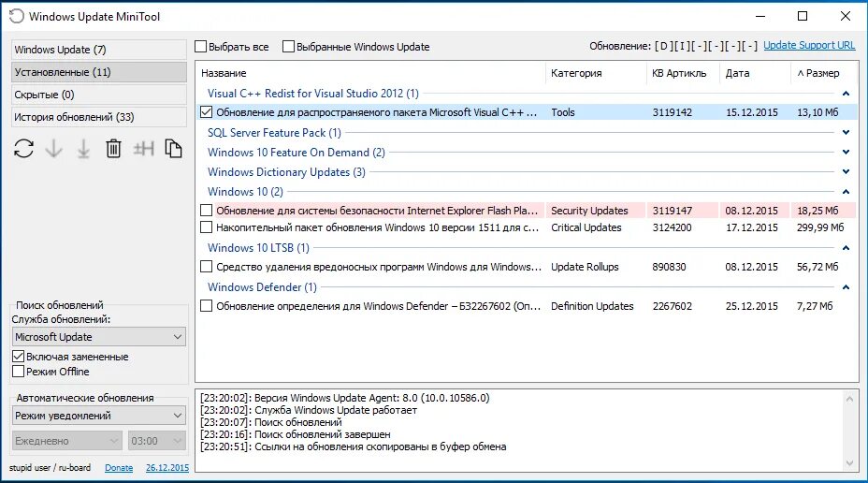Image resolution: width=868 pixels, height=483 pixels.
Task: Click the install updates arrow icon
Action: click(83, 149)
